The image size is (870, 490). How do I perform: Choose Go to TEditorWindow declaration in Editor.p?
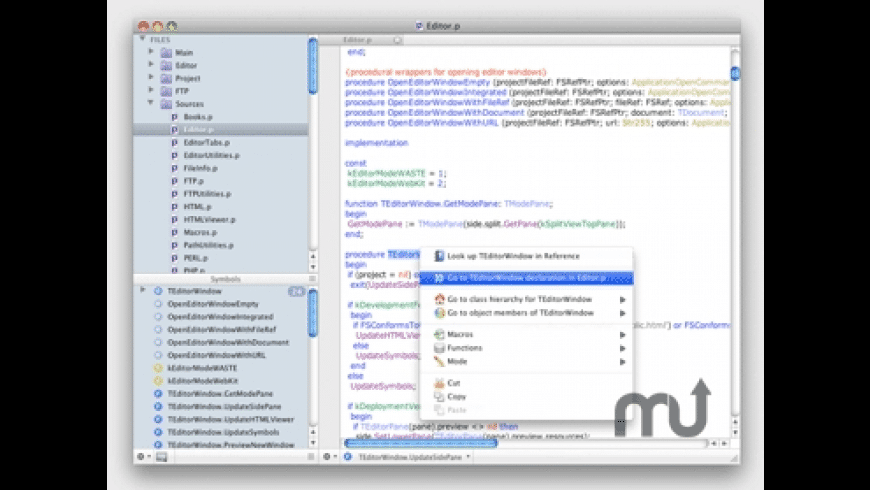point(526,277)
